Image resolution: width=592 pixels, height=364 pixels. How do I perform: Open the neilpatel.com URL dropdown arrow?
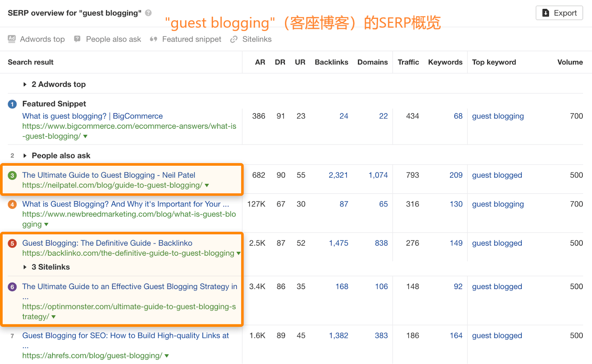click(207, 186)
